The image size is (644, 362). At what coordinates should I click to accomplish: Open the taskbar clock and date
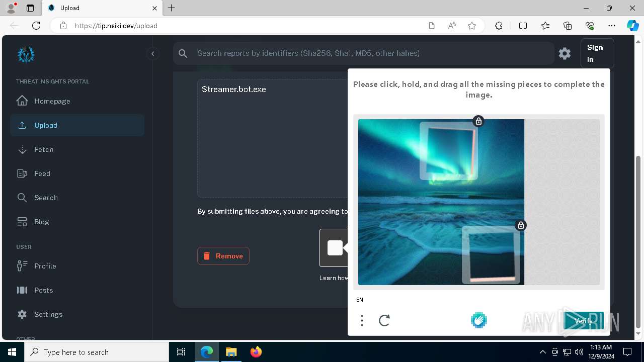tap(601, 352)
